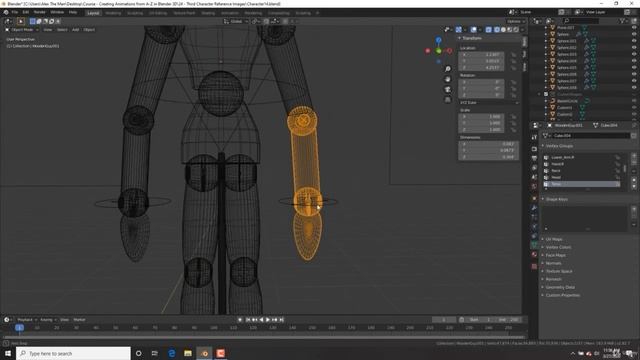Move vertex group up with arrow
Viewport: 640px width, 360px height.
(x=634, y=180)
